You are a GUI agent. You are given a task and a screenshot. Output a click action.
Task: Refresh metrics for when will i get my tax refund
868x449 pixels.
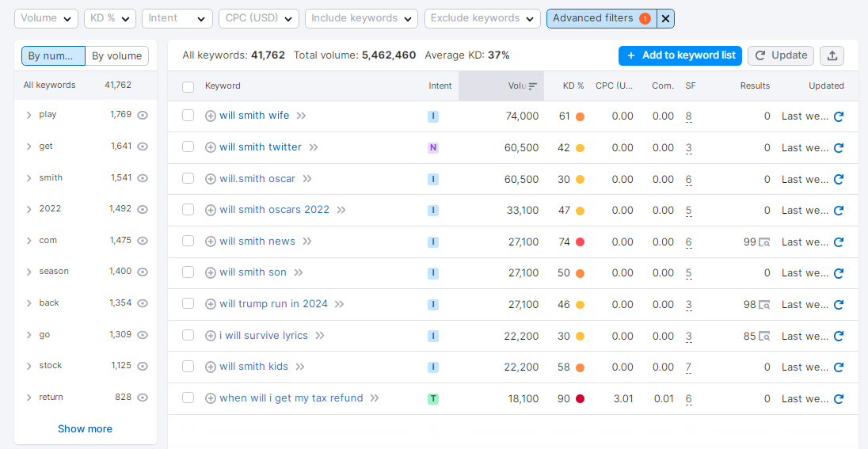(838, 398)
